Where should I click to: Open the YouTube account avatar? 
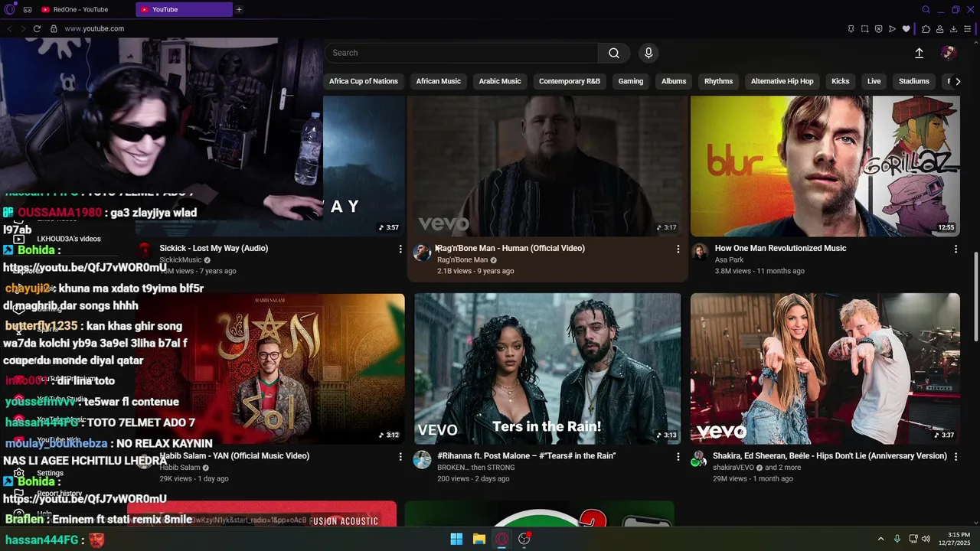pos(949,53)
